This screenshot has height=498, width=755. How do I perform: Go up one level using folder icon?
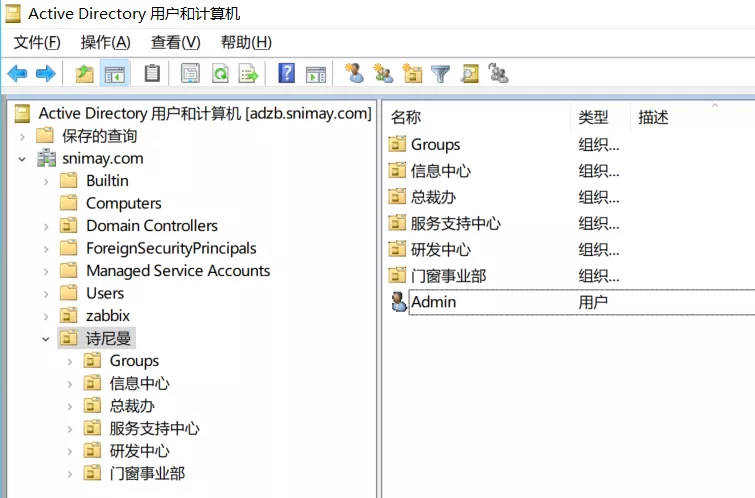pyautogui.click(x=85, y=73)
